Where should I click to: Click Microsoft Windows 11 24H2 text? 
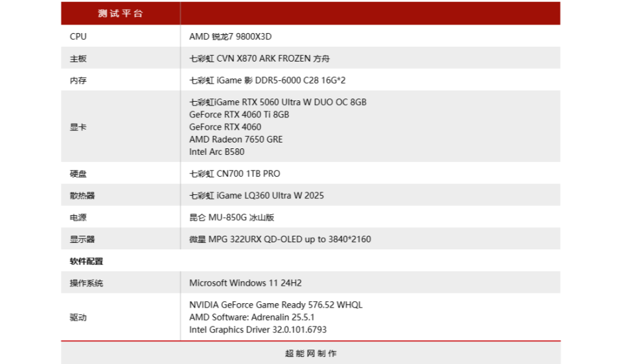(246, 283)
